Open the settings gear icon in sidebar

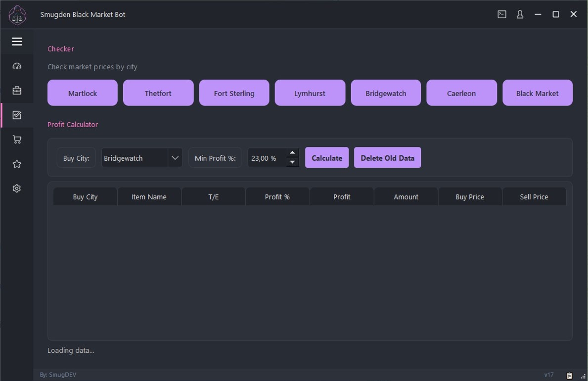coord(17,188)
